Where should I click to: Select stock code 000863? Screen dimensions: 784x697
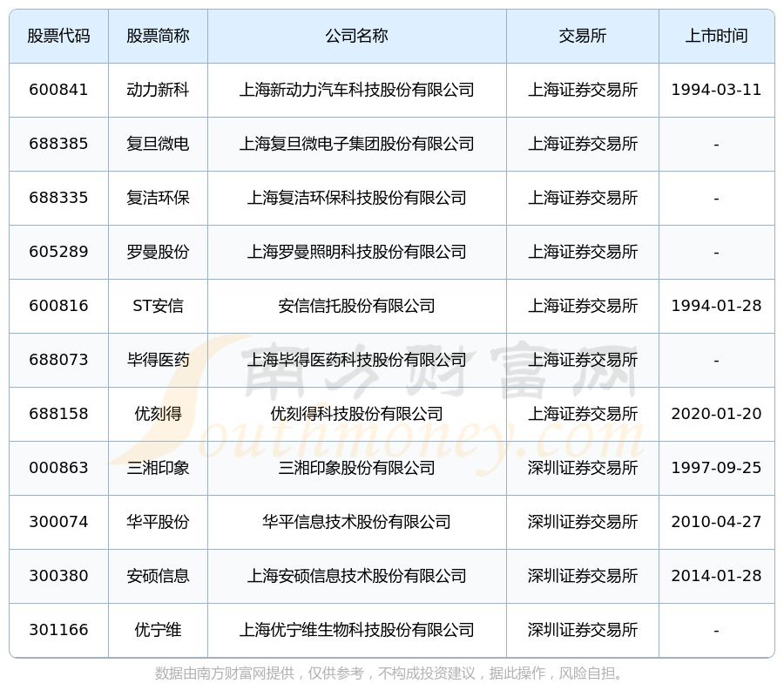[x=58, y=468]
